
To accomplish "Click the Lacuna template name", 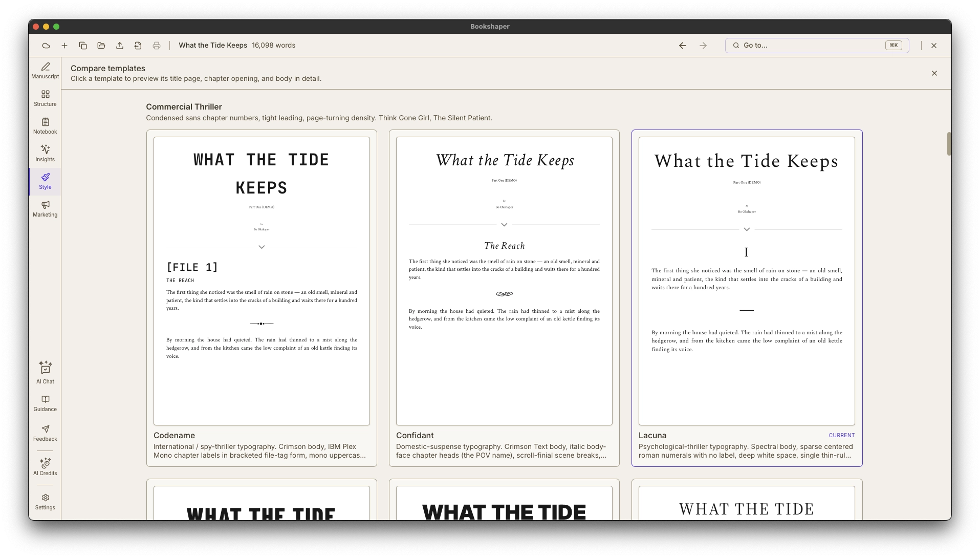I will tap(652, 435).
